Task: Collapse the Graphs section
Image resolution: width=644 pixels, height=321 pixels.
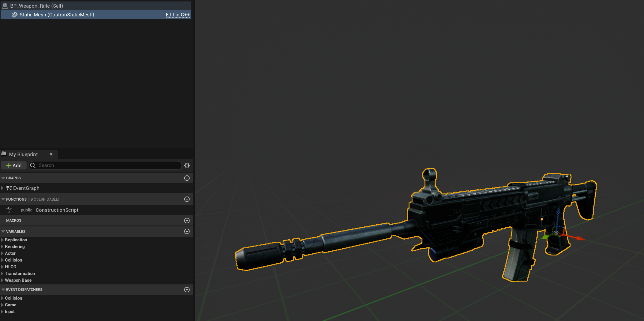Action: (3, 178)
